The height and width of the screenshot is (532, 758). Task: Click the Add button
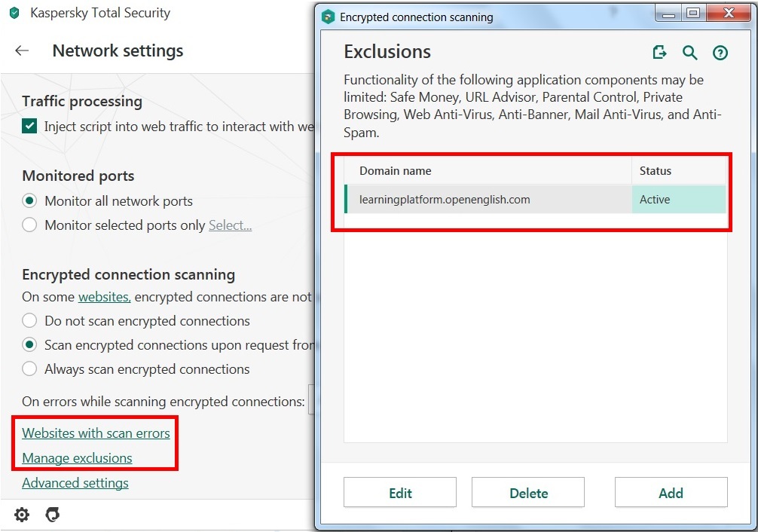click(671, 493)
